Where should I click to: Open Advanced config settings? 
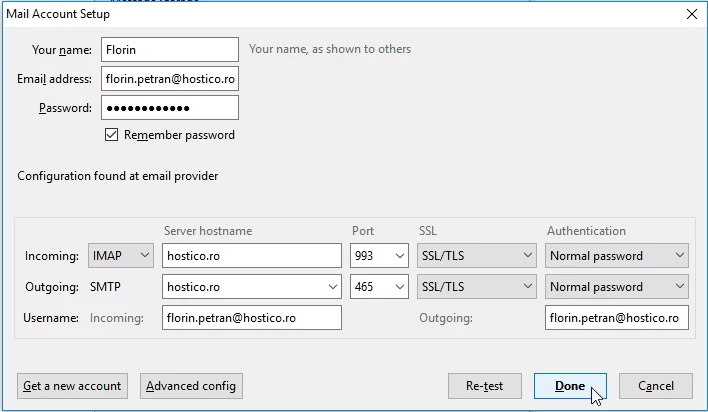tap(191, 385)
